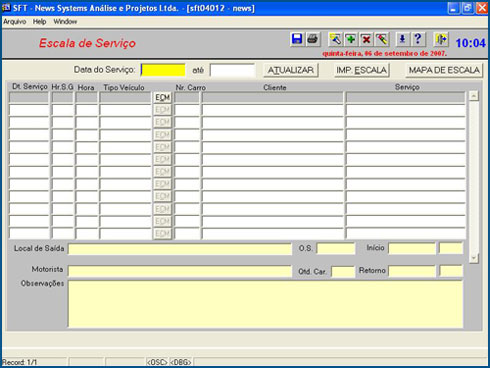Click the IMP. ESCALA button
490x368 pixels.
tap(361, 70)
